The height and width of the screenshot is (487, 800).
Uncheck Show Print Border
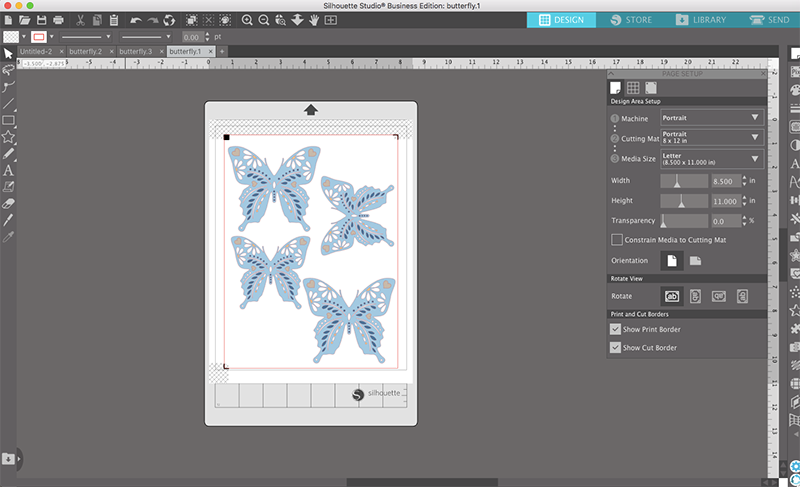616,329
